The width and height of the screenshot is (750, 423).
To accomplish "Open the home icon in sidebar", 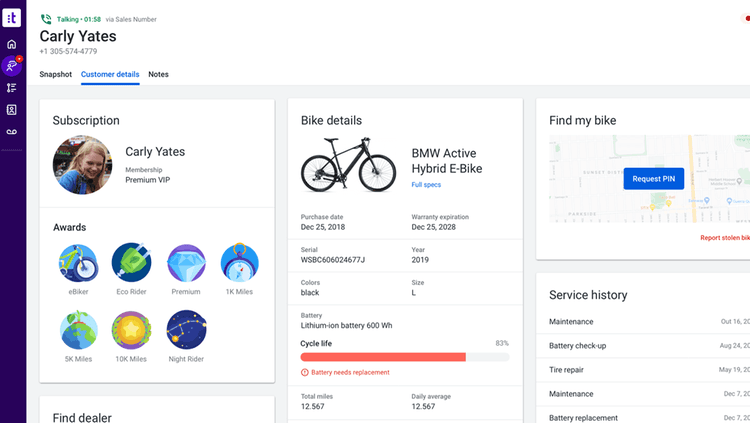I will pyautogui.click(x=11, y=44).
